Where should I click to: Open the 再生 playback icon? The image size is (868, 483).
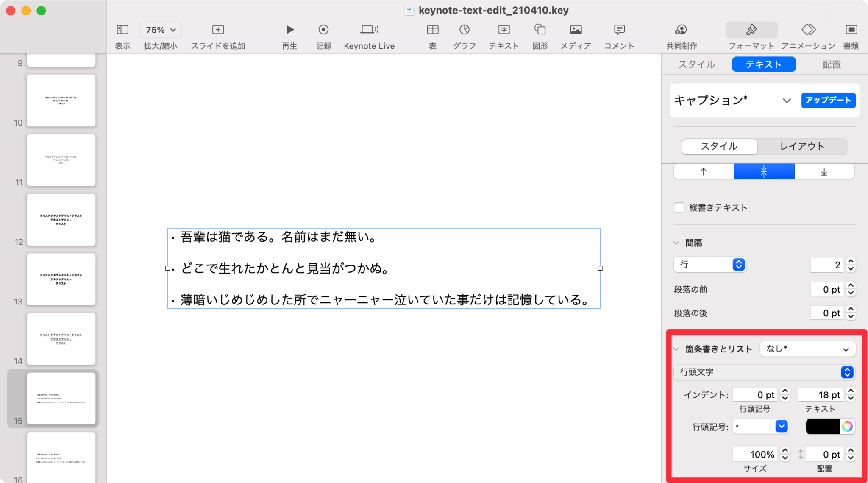289,30
